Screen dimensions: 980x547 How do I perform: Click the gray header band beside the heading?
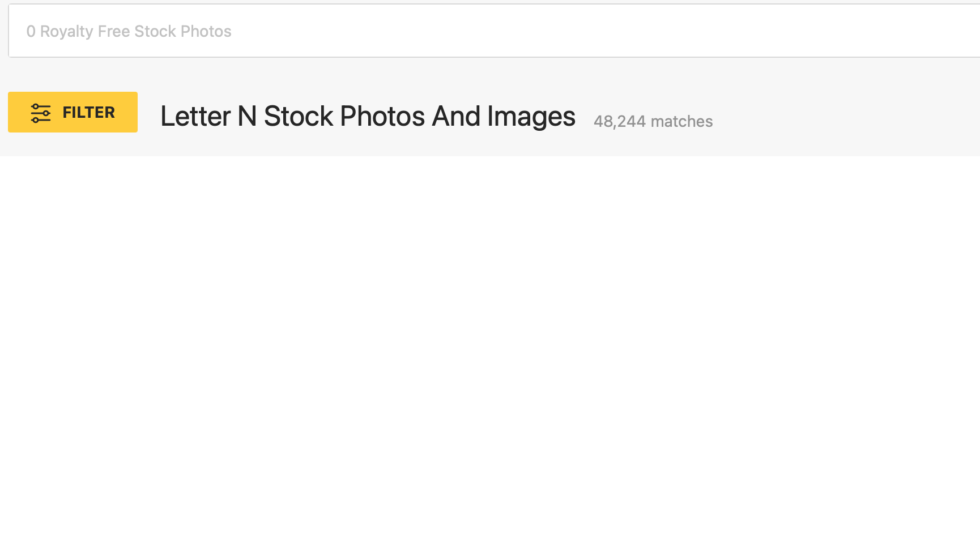(x=844, y=113)
